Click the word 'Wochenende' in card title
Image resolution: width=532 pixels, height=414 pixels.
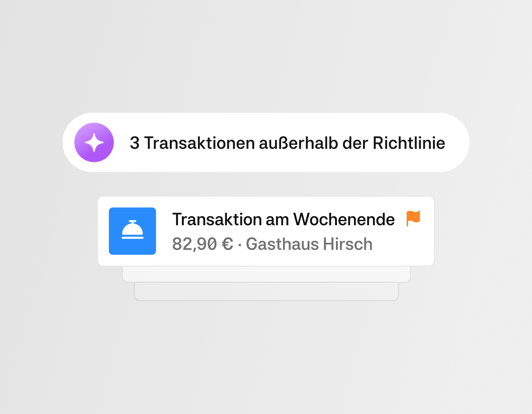tap(344, 219)
